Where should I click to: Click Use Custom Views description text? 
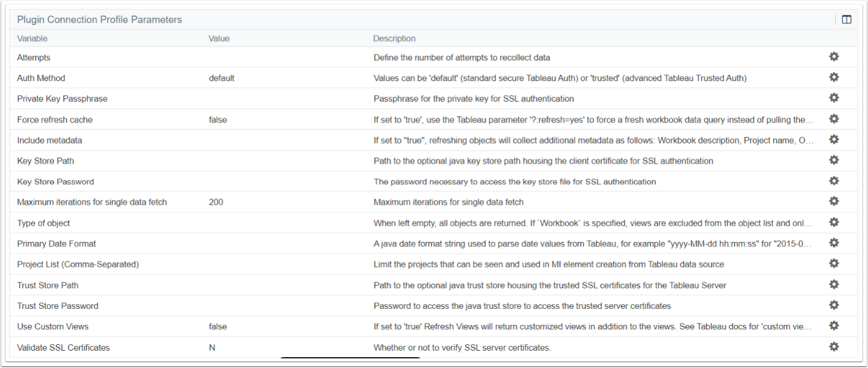(x=593, y=326)
